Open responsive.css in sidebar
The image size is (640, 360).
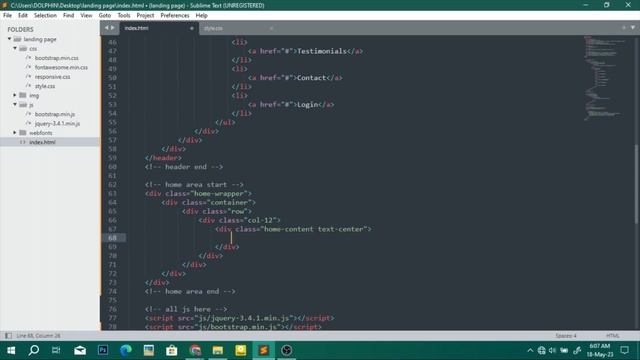coord(52,77)
